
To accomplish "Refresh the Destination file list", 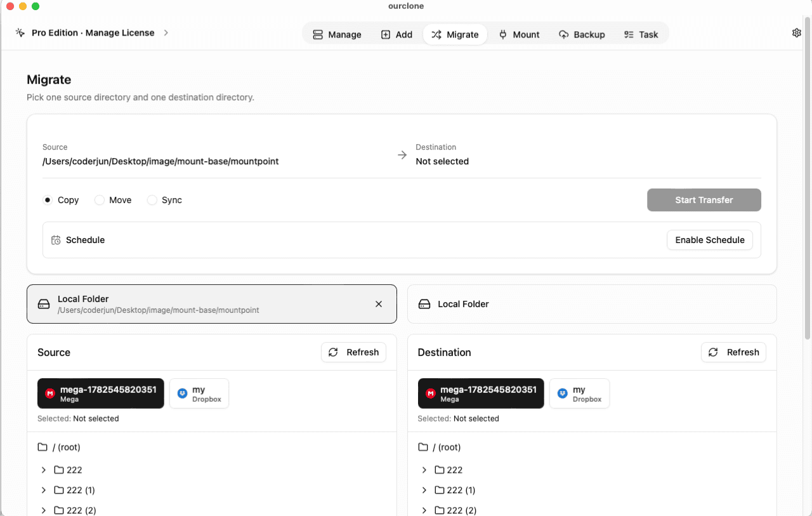I will pos(733,352).
